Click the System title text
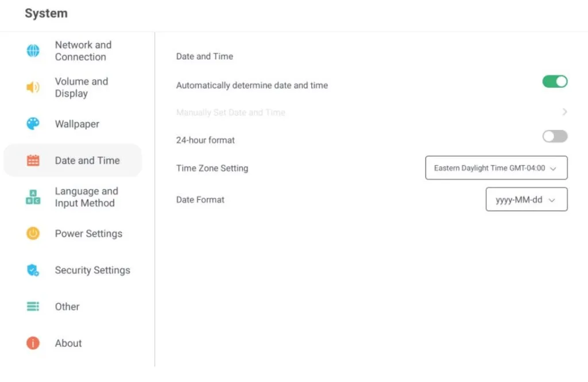The width and height of the screenshot is (588, 382). click(46, 14)
